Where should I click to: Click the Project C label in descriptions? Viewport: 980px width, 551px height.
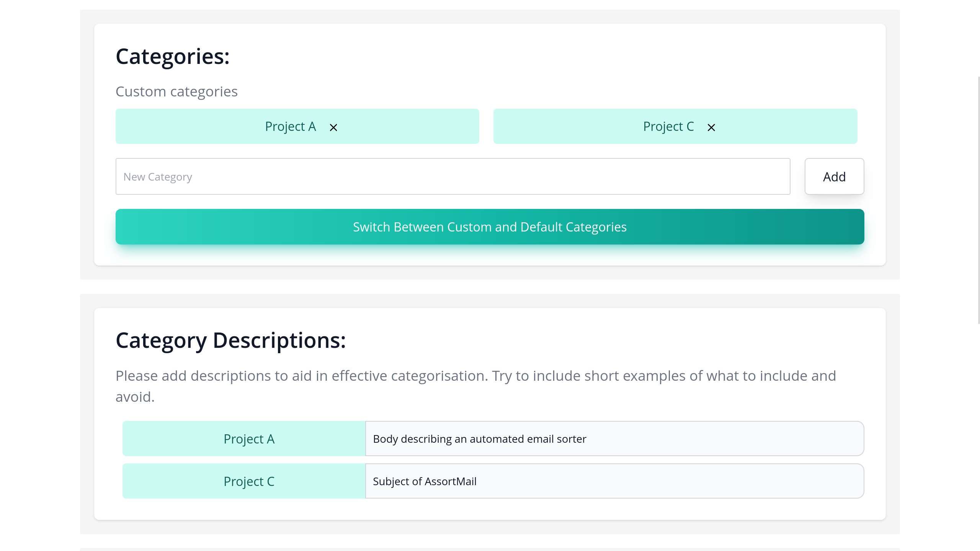(x=249, y=481)
